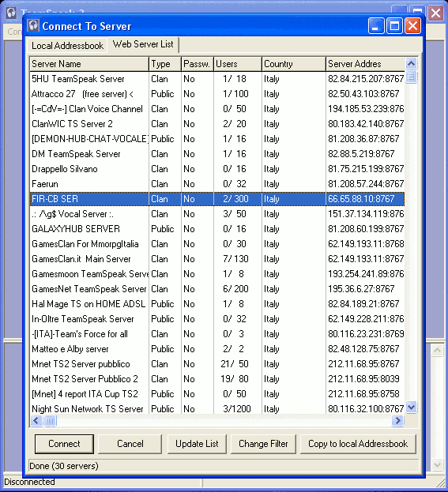The image size is (448, 492).
Task: Click users count 3/1200
Action: [x=237, y=409]
